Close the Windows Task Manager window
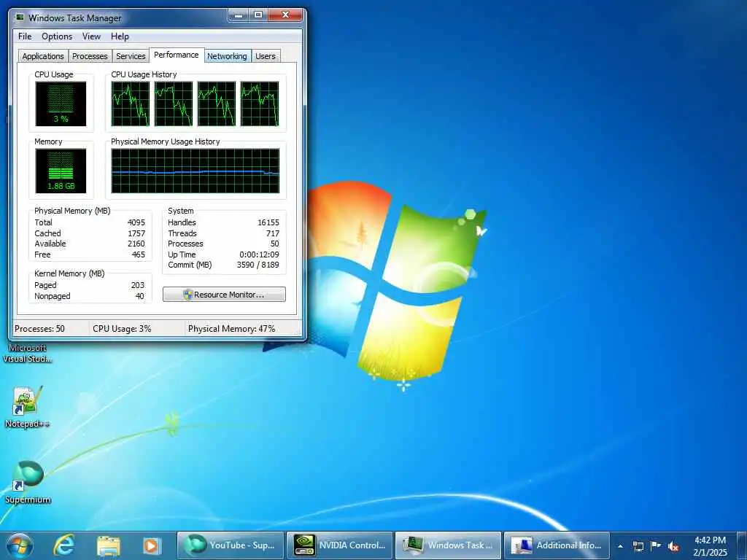Screen dimensions: 747x560 (x=285, y=15)
